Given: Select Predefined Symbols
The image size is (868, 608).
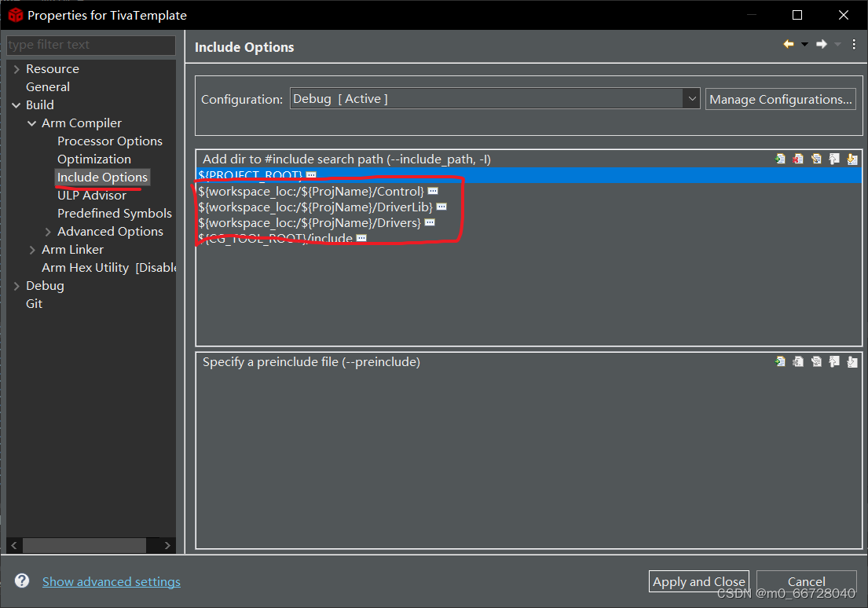Looking at the screenshot, I should point(115,213).
